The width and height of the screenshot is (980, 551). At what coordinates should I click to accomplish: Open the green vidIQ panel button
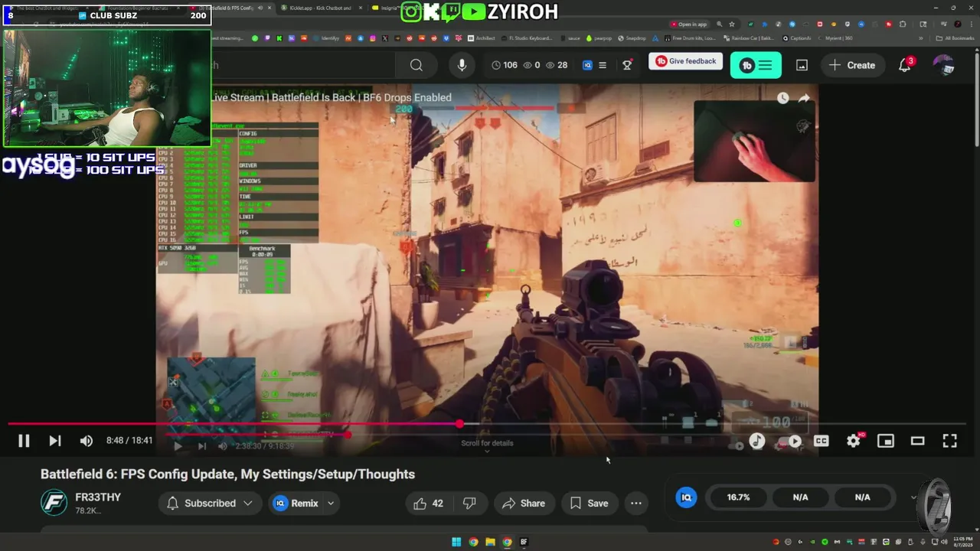(x=756, y=65)
